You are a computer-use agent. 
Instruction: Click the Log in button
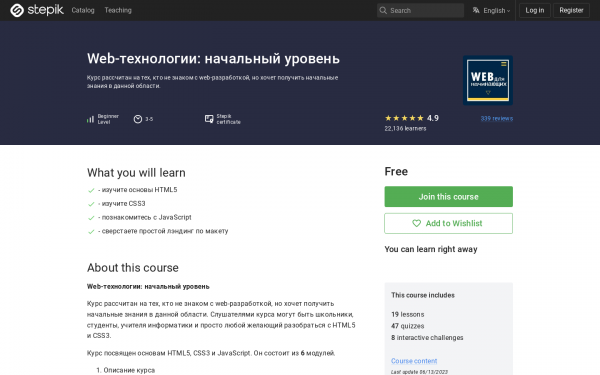[x=535, y=10]
